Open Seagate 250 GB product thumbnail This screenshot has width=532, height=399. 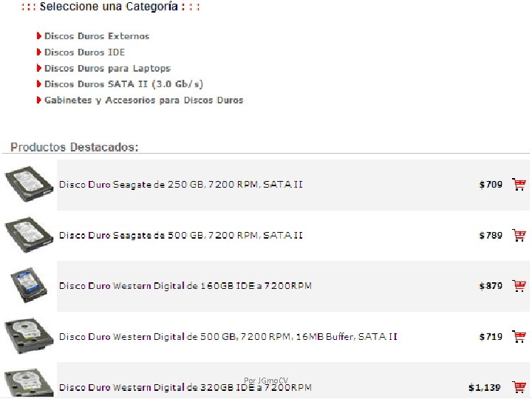pyautogui.click(x=29, y=184)
